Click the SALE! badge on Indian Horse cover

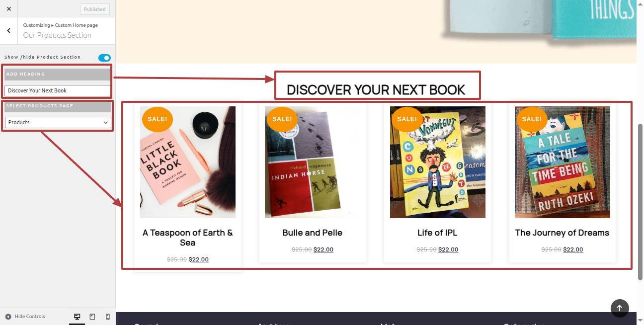(282, 119)
